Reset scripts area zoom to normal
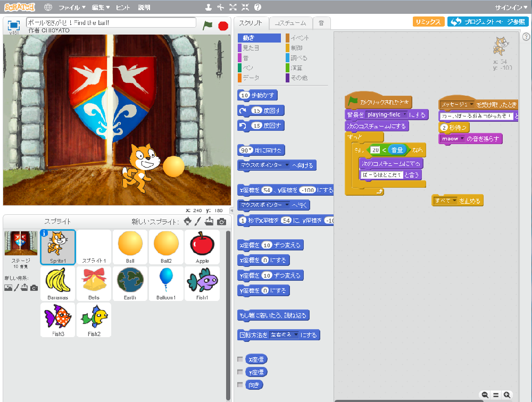The height and width of the screenshot is (402, 532). click(496, 395)
